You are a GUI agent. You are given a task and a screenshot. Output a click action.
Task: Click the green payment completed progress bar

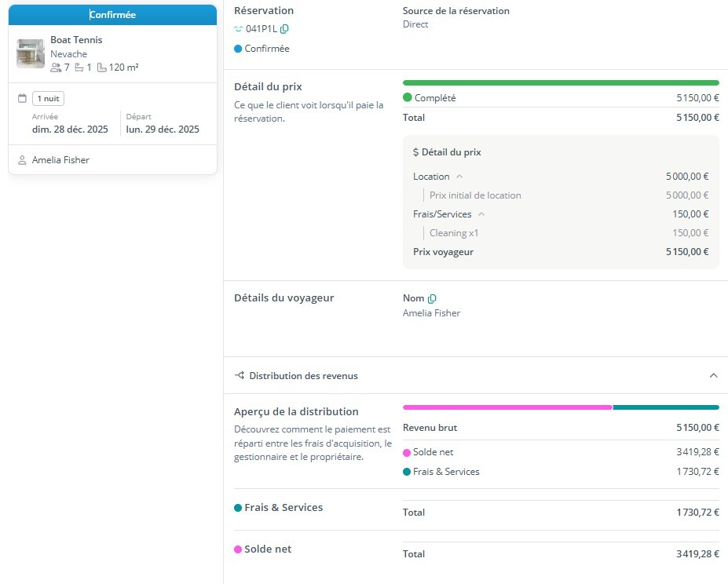click(x=561, y=82)
